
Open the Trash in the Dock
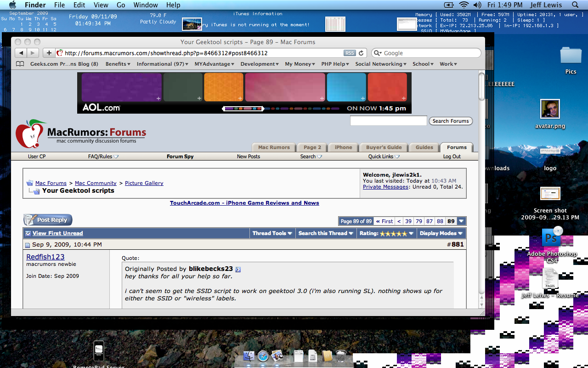(x=341, y=356)
